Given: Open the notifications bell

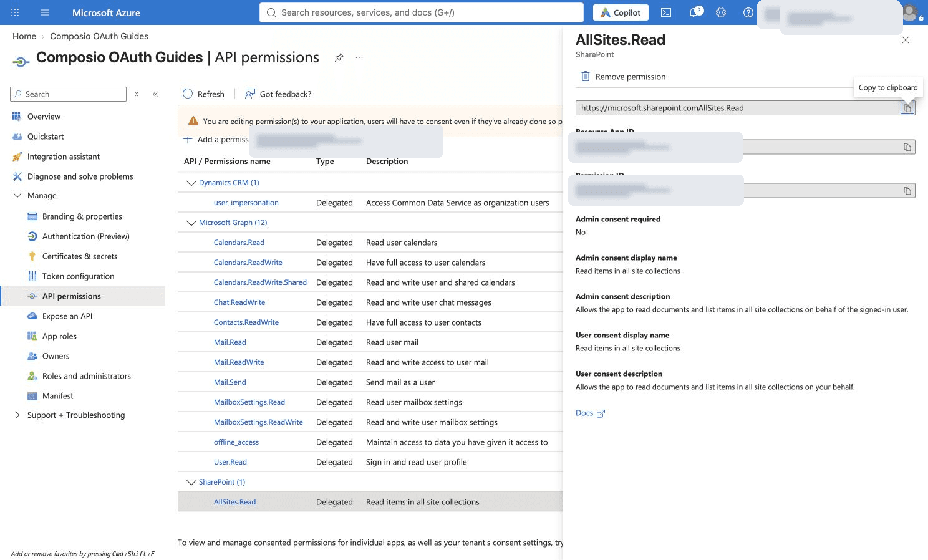Looking at the screenshot, I should (x=694, y=12).
